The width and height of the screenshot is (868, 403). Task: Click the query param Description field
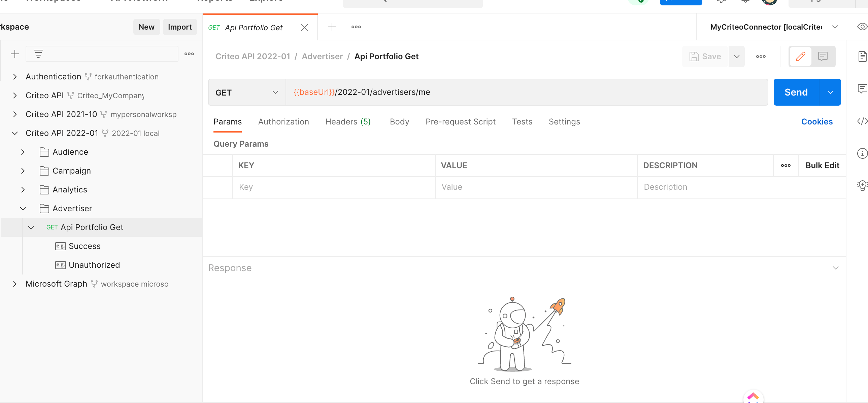[741, 187]
